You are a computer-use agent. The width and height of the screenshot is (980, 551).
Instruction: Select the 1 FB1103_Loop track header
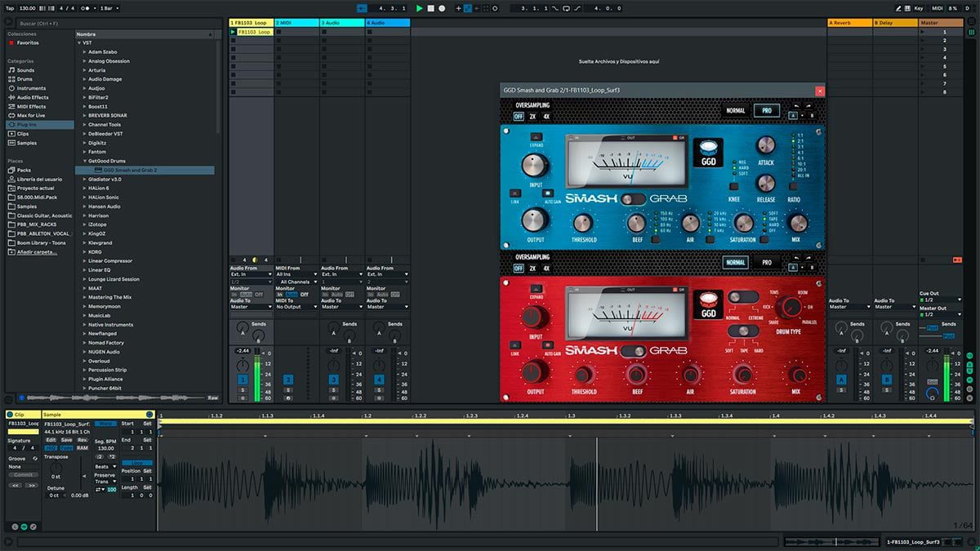coord(251,23)
